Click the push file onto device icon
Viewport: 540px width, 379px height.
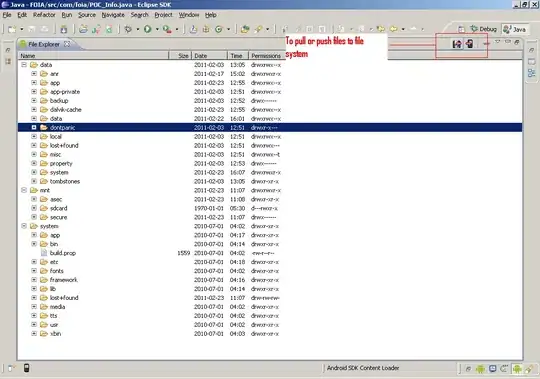tap(469, 44)
